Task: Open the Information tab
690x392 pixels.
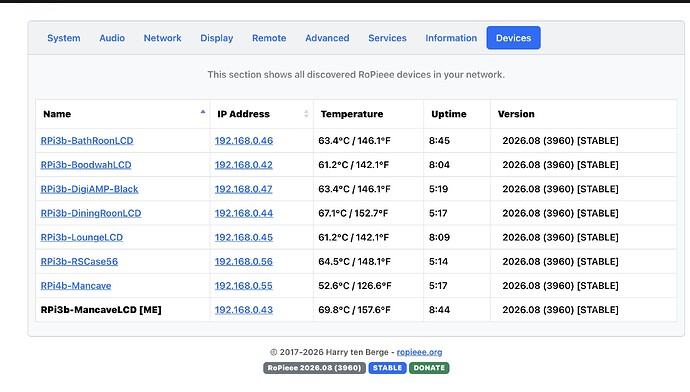Action: point(451,38)
